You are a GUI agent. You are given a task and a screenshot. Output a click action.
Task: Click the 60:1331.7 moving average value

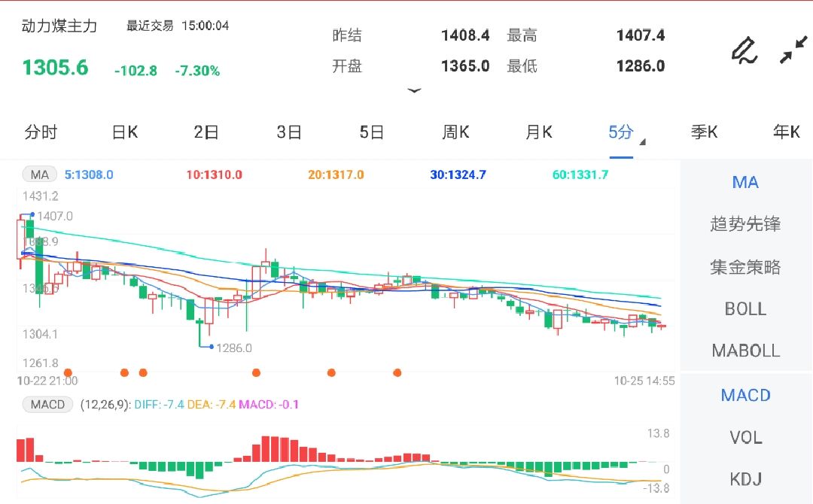coord(580,175)
